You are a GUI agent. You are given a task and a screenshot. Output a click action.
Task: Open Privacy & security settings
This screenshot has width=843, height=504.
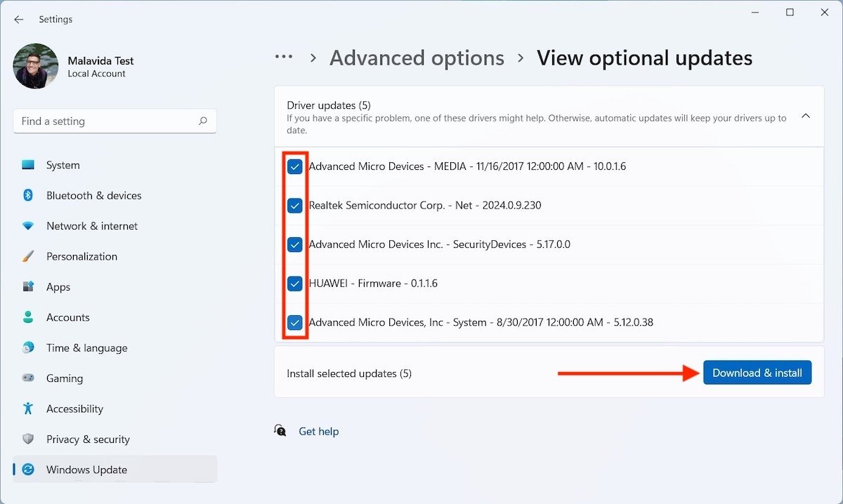[x=115, y=439]
